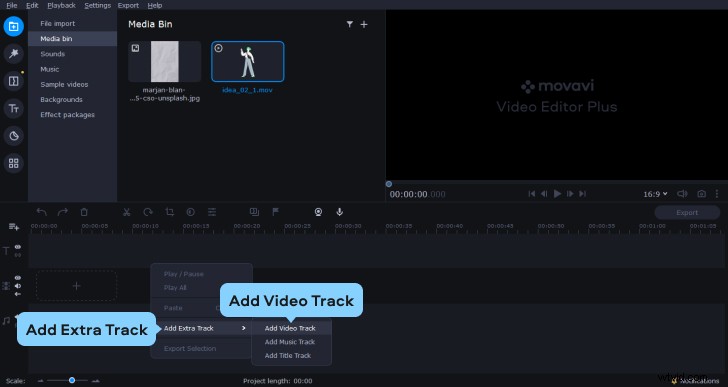
Task: Click the Split scissors icon
Action: [126, 212]
